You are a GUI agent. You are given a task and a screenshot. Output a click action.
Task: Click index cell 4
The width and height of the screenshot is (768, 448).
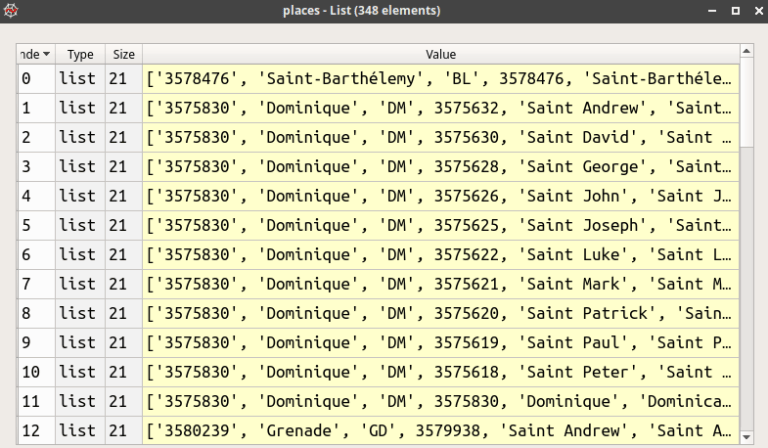click(x=36, y=196)
